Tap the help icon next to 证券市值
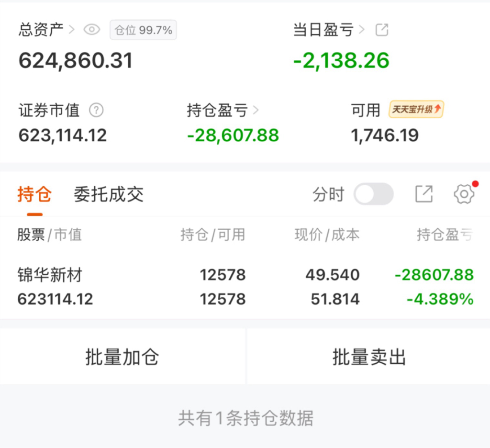Image resolution: width=490 pixels, height=448 pixels. click(x=96, y=111)
